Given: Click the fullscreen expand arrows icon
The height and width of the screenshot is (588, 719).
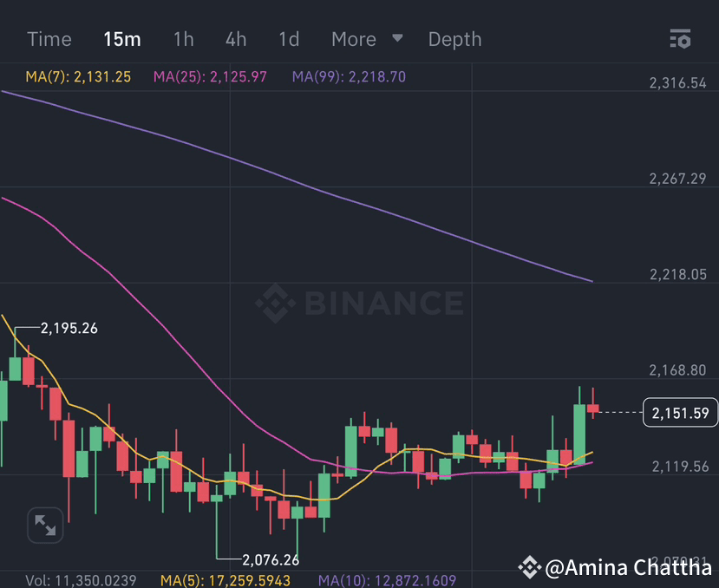Looking at the screenshot, I should pyautogui.click(x=44, y=525).
